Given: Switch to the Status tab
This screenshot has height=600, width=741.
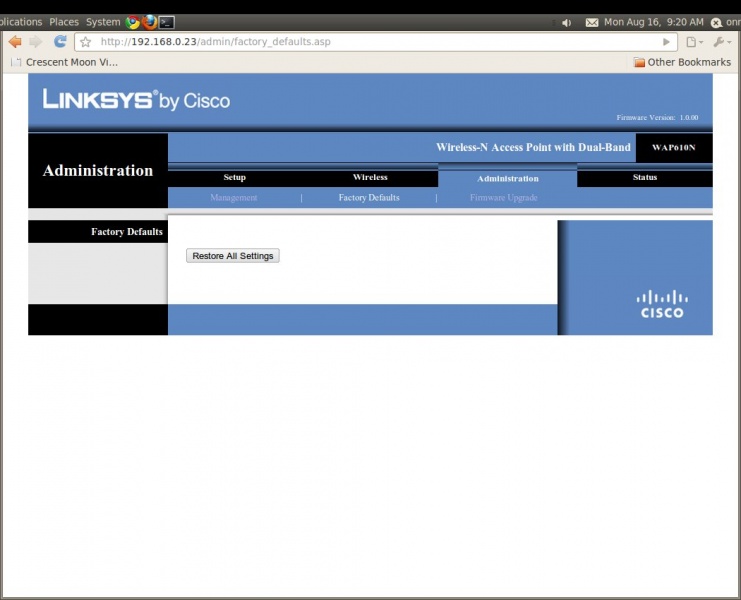Looking at the screenshot, I should click(645, 178).
